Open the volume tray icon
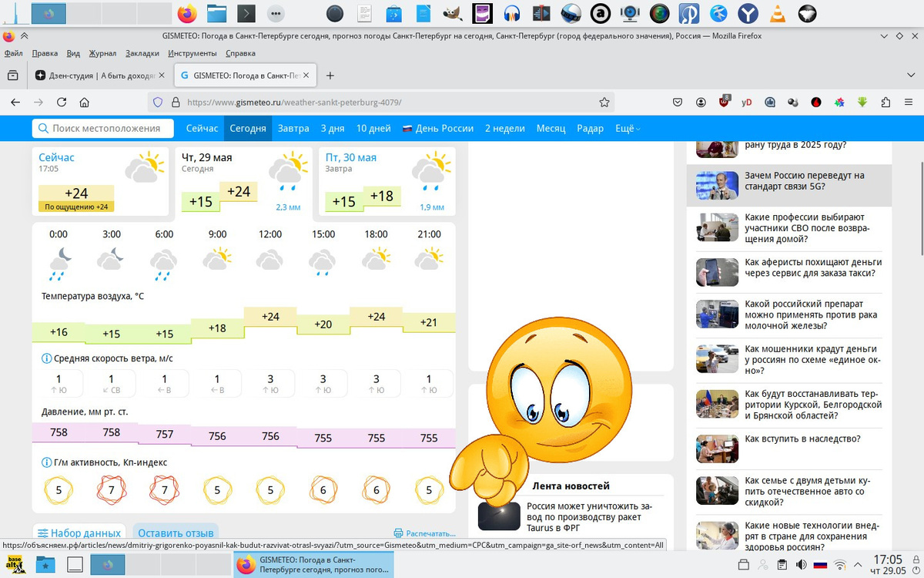This screenshot has width=924, height=578. [x=801, y=565]
